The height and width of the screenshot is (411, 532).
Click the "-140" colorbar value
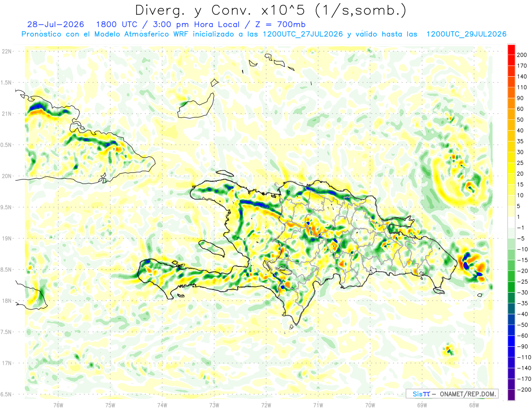click(x=523, y=368)
